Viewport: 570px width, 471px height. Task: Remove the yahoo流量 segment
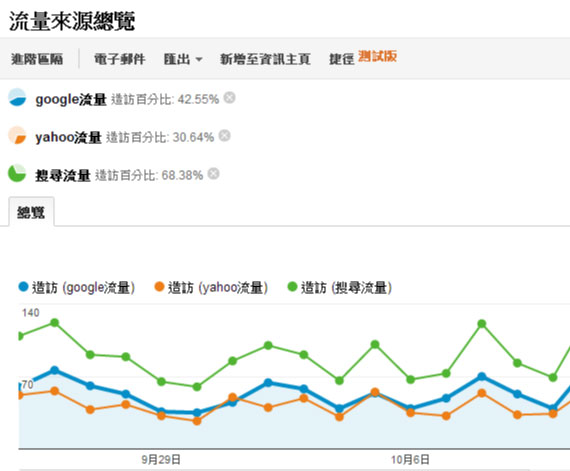[x=225, y=136]
